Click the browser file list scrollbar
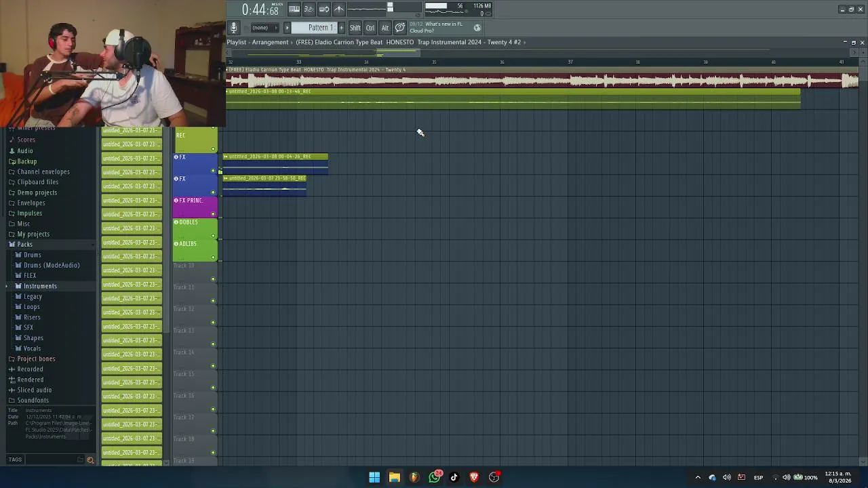 coord(165,230)
